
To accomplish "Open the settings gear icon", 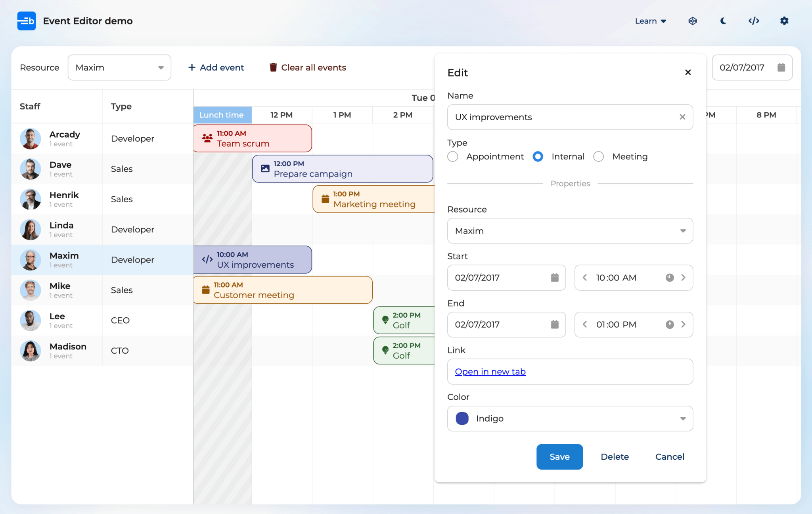I will pos(784,21).
